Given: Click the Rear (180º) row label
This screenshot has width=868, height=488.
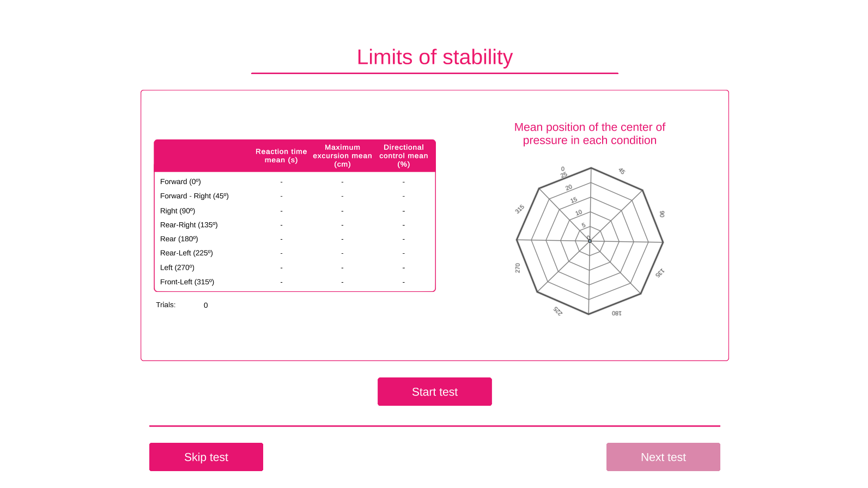Looking at the screenshot, I should (x=179, y=239).
